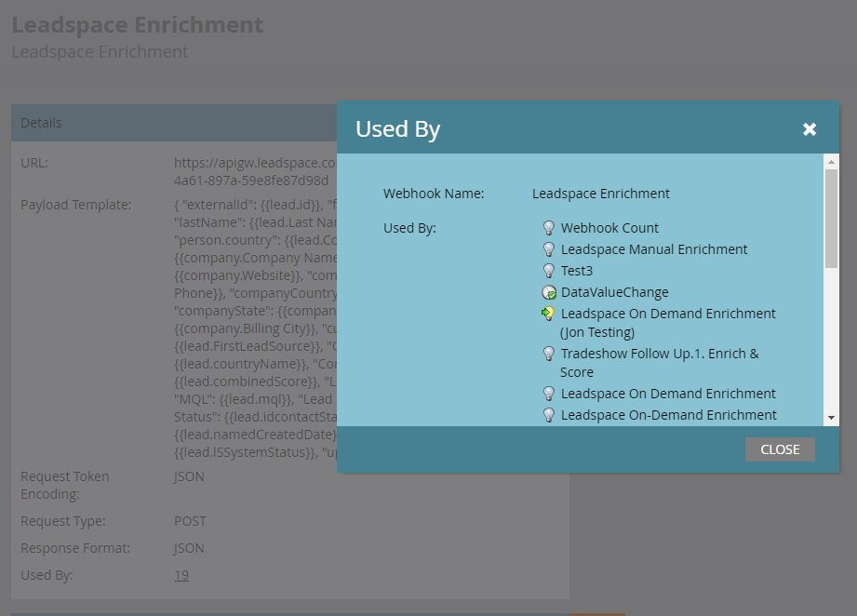This screenshot has height=616, width=857.
Task: Click the Response Format label
Action: [x=75, y=548]
